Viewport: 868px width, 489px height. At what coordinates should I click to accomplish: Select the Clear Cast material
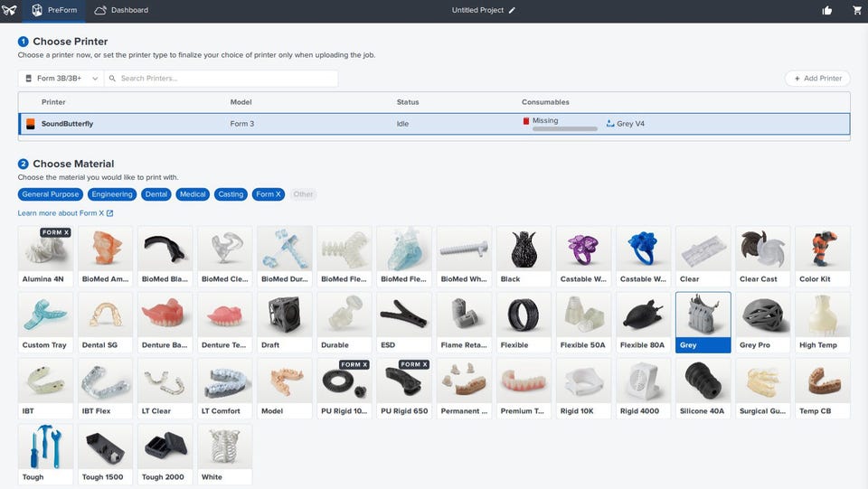pyautogui.click(x=763, y=256)
